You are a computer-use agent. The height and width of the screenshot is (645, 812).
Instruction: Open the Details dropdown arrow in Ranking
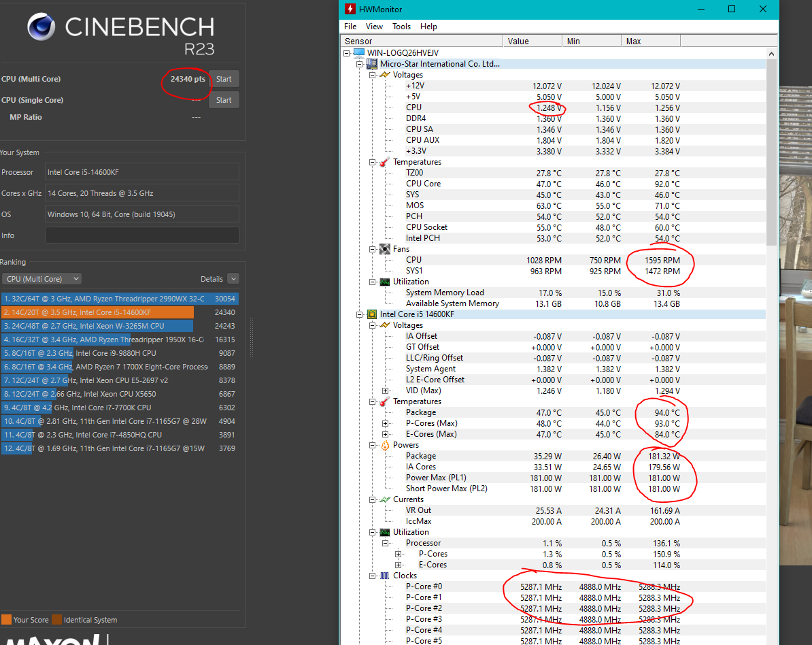[x=233, y=279]
